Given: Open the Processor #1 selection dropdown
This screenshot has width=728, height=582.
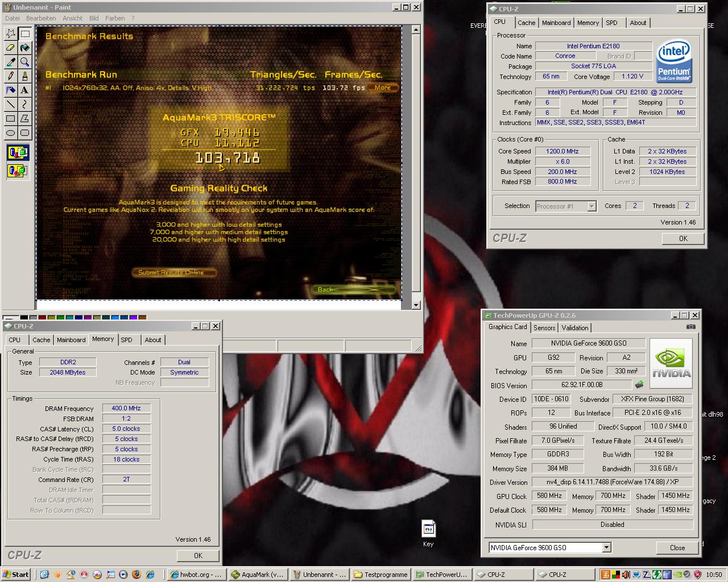Looking at the screenshot, I should coord(591,206).
